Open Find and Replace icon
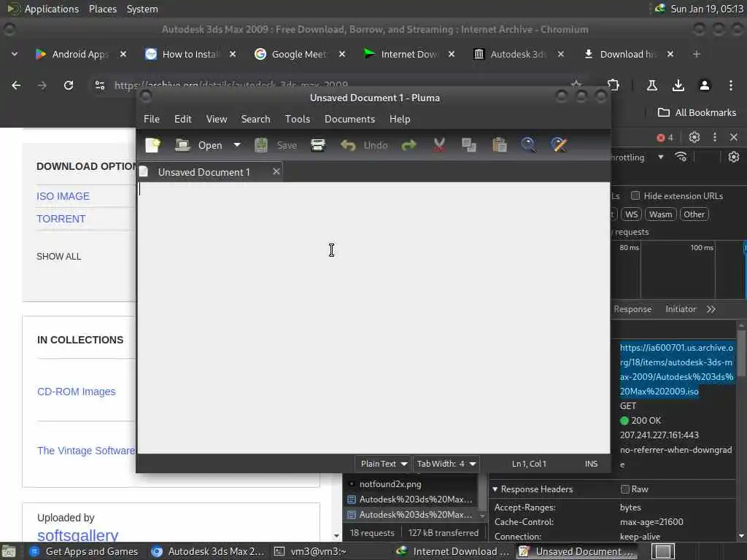 pos(559,145)
